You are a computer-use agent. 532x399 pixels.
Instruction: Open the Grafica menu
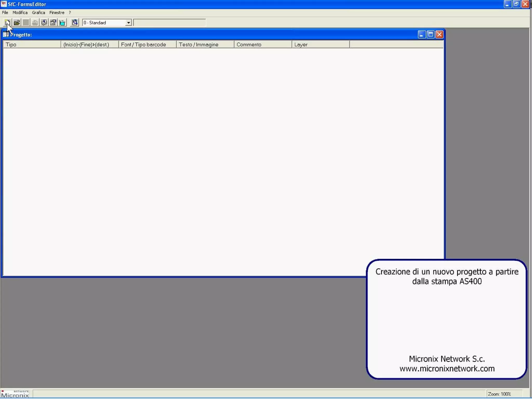pos(38,12)
